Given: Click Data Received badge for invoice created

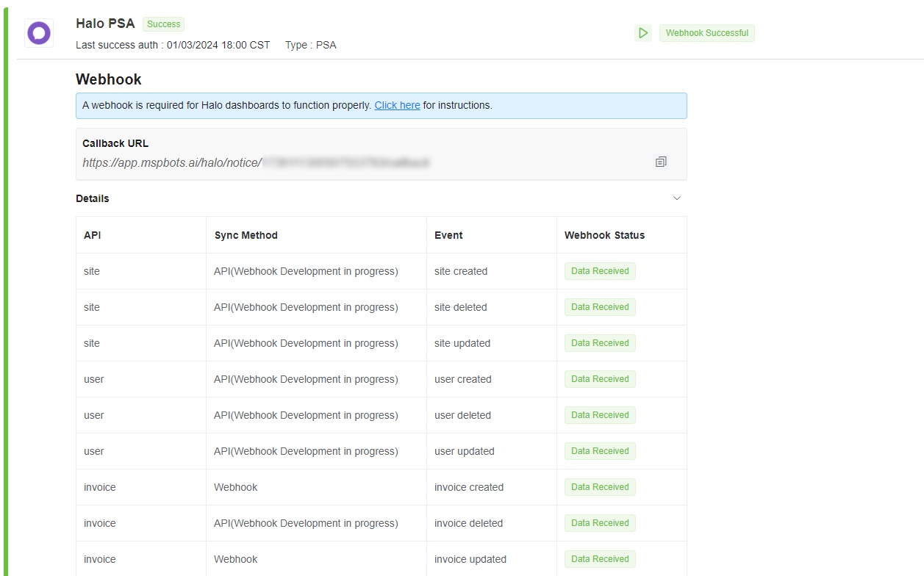Looking at the screenshot, I should (600, 487).
